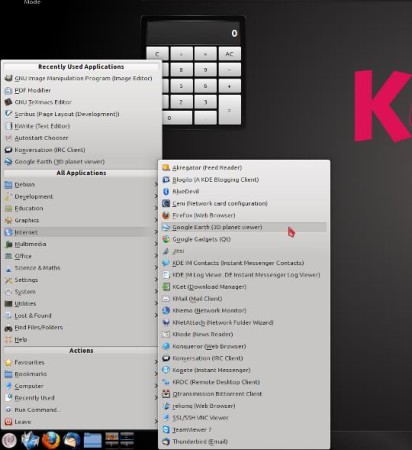The width and height of the screenshot is (412, 450).
Task: Launch SSL/SSH VNC Viewer
Action: (244, 417)
